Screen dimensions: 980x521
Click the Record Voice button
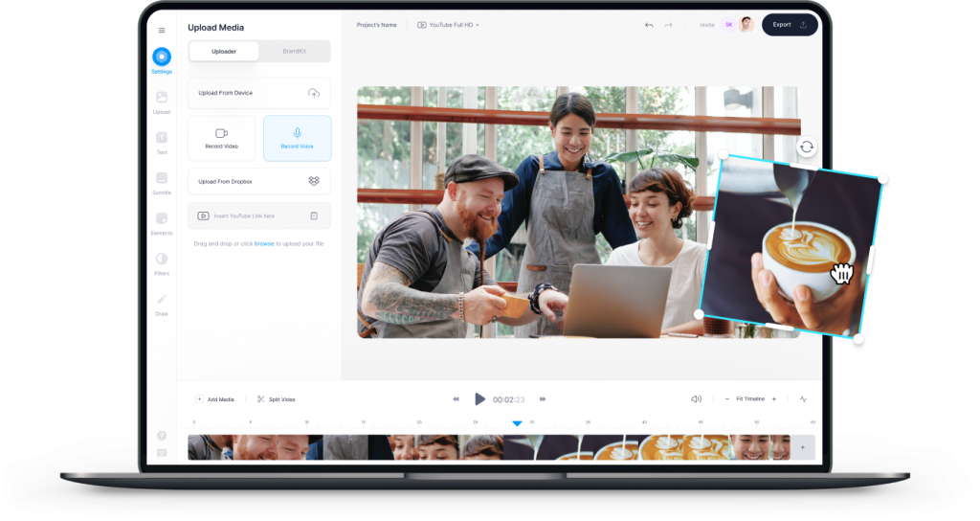pos(298,138)
